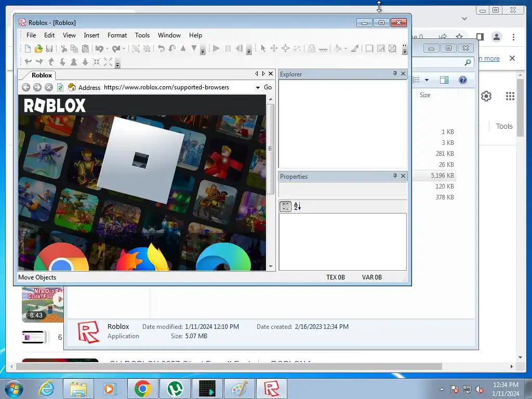
Task: Click the volume icon in system tray
Action: click(480, 389)
